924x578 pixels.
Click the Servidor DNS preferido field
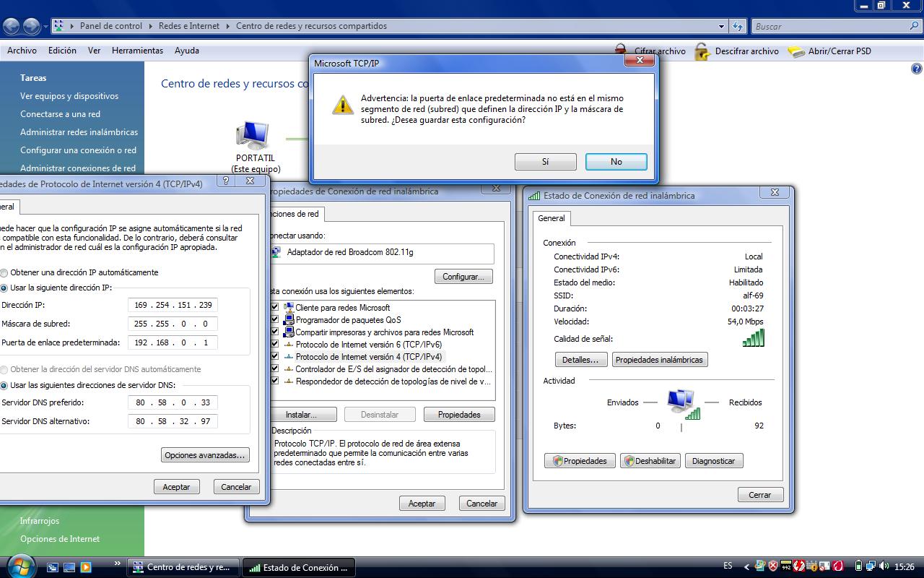pos(173,402)
